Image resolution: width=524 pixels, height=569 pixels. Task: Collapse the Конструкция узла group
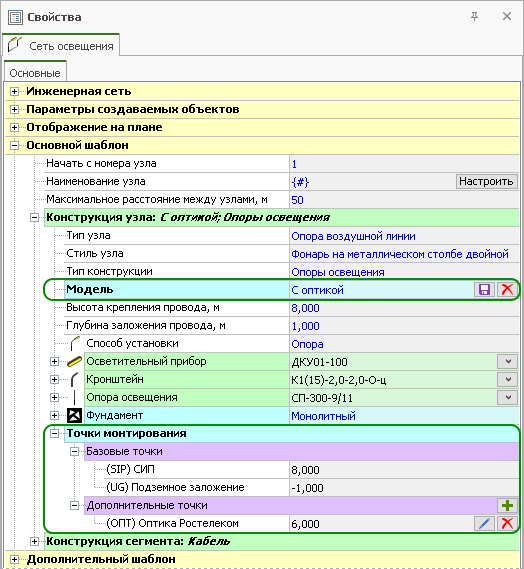click(34, 218)
